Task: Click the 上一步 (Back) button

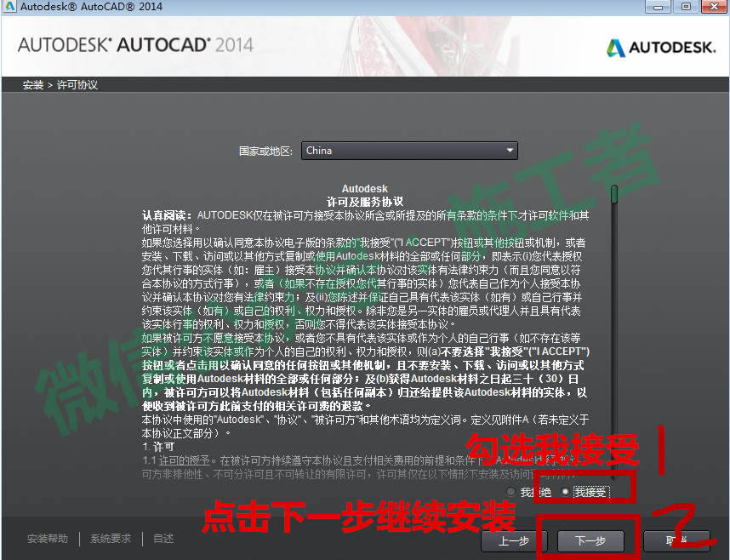Action: (x=514, y=541)
